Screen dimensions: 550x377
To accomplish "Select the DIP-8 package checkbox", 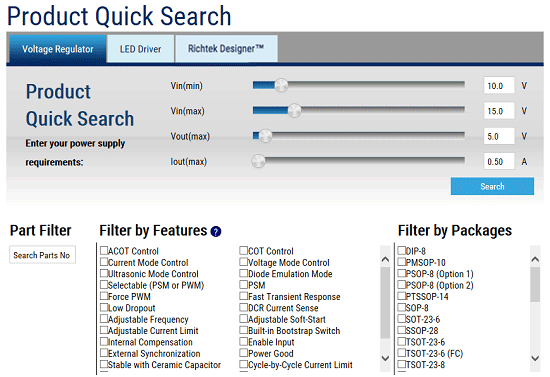I will pyautogui.click(x=402, y=250).
